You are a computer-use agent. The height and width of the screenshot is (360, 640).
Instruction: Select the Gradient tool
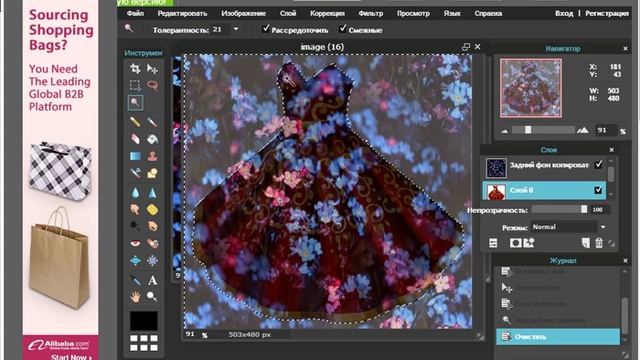[135, 156]
